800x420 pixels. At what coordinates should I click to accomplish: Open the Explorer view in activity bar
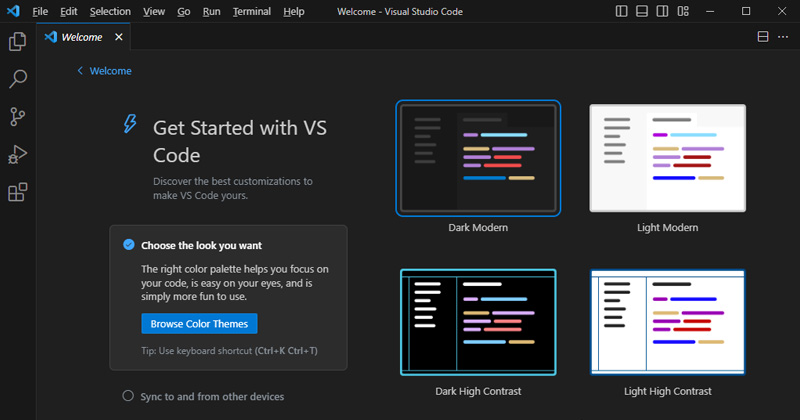click(17, 42)
